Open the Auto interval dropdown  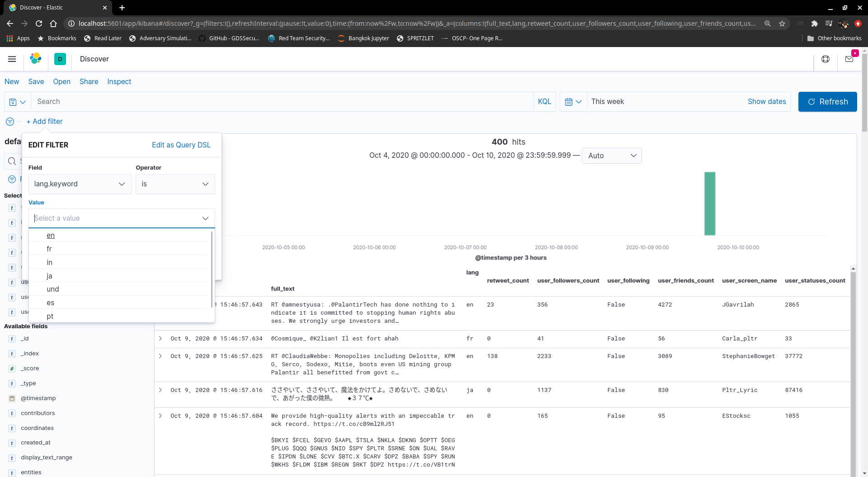pyautogui.click(x=611, y=156)
